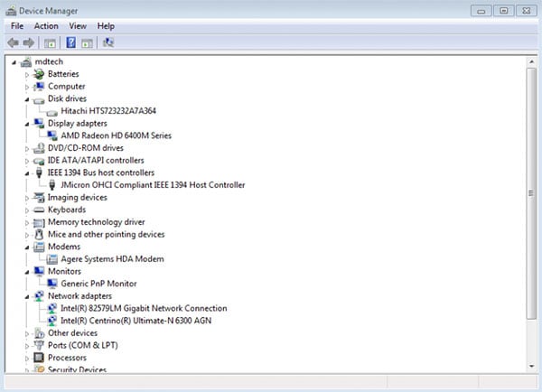Click the blue Help question-mark toolbar icon
Screen dimensions: 542x392
[70, 42]
